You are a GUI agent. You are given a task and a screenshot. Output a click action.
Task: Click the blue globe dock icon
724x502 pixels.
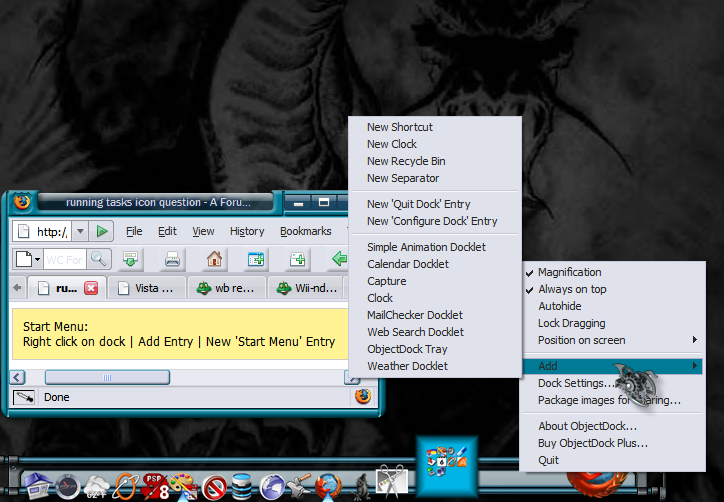(x=272, y=488)
